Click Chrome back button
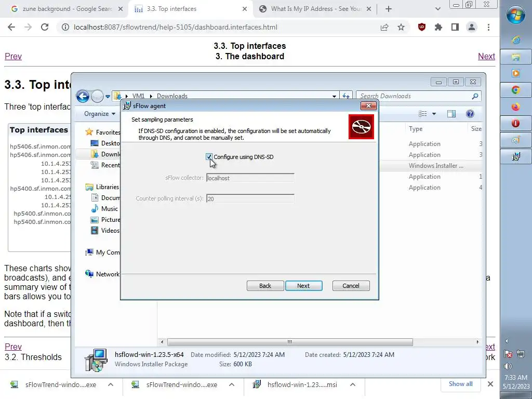This screenshot has height=399, width=532. point(11,27)
